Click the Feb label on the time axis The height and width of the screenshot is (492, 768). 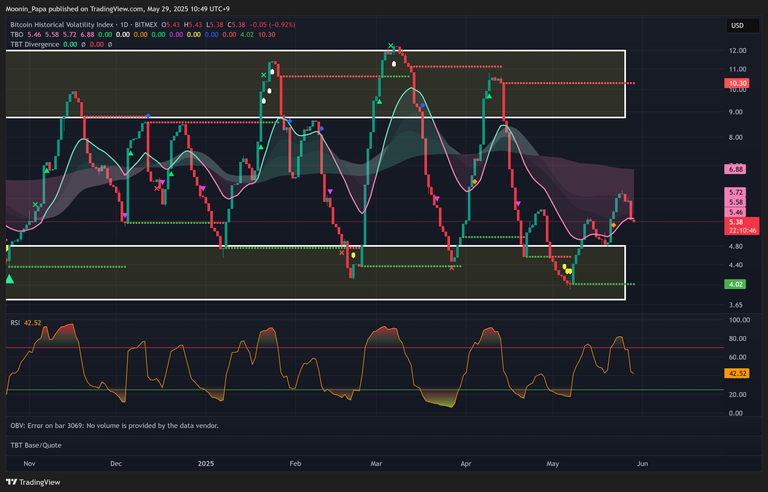[x=295, y=463]
